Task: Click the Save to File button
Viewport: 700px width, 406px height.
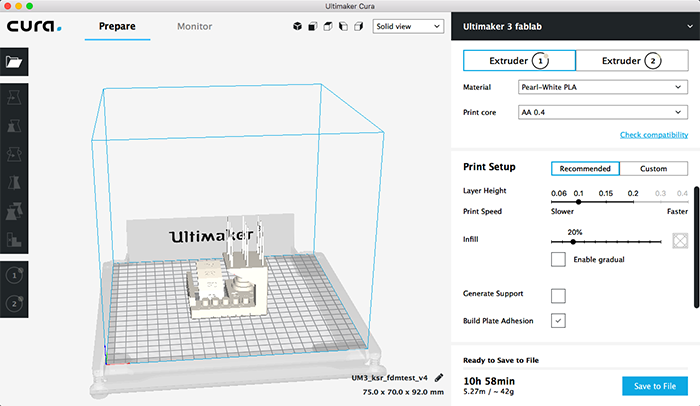Action: 655,386
